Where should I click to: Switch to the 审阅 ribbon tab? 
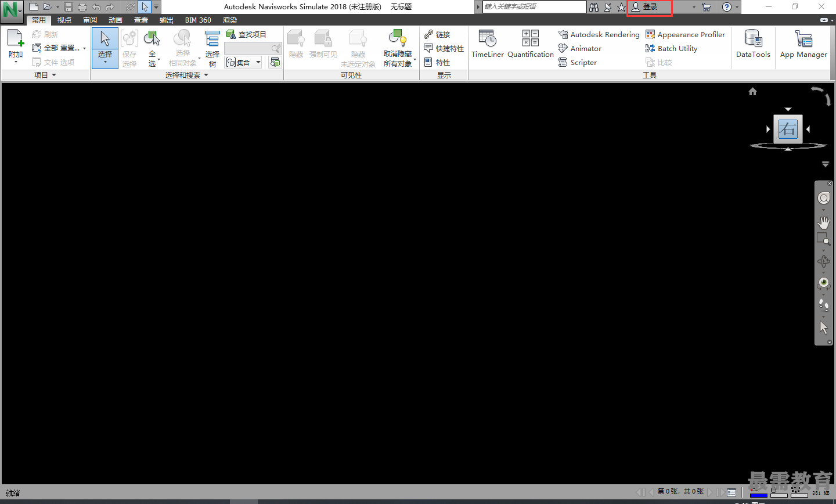tap(90, 20)
